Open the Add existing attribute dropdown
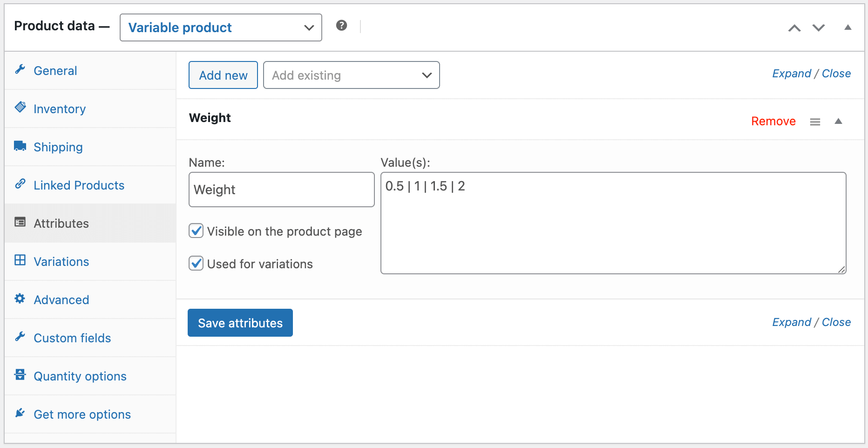Image resolution: width=868 pixels, height=448 pixels. pyautogui.click(x=351, y=75)
